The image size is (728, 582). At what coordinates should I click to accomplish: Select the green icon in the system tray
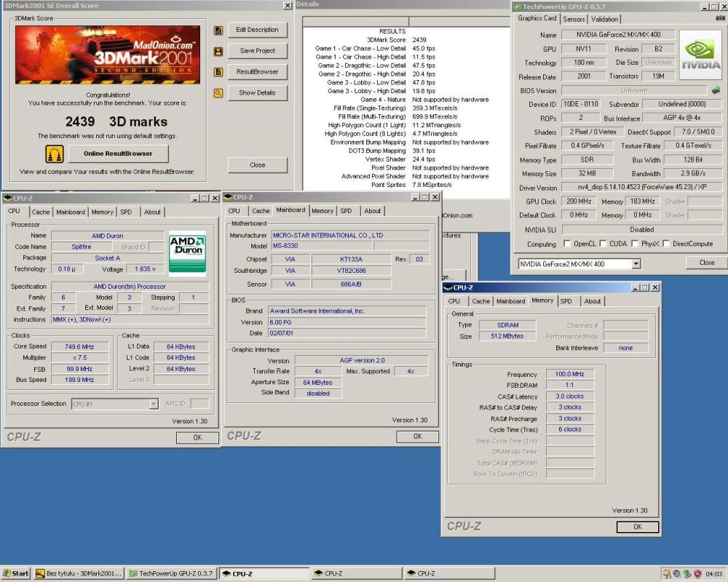click(x=685, y=573)
